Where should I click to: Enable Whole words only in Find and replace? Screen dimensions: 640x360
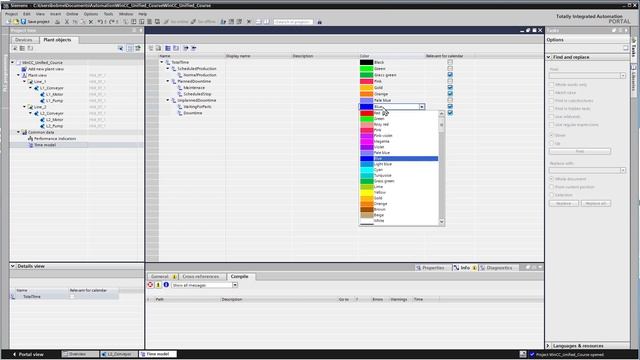point(551,84)
